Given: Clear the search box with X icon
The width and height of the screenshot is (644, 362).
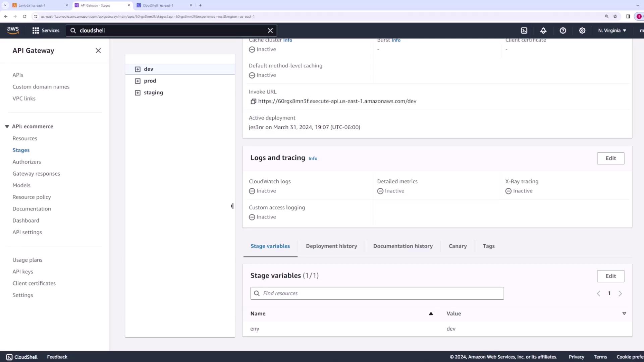Looking at the screenshot, I should point(270,31).
